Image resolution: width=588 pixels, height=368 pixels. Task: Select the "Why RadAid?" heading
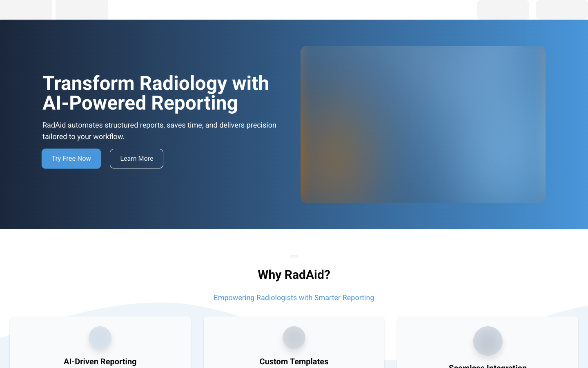pyautogui.click(x=294, y=275)
